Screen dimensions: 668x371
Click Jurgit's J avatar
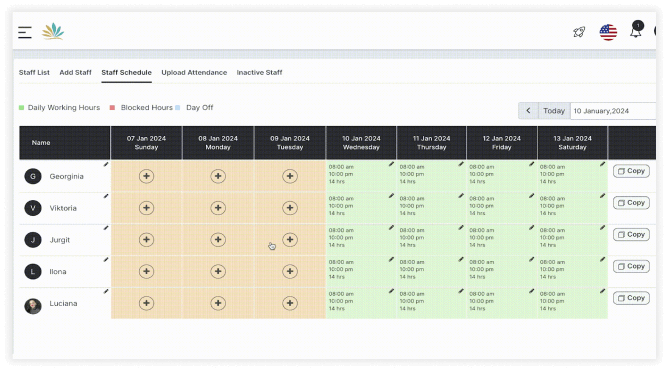33,239
